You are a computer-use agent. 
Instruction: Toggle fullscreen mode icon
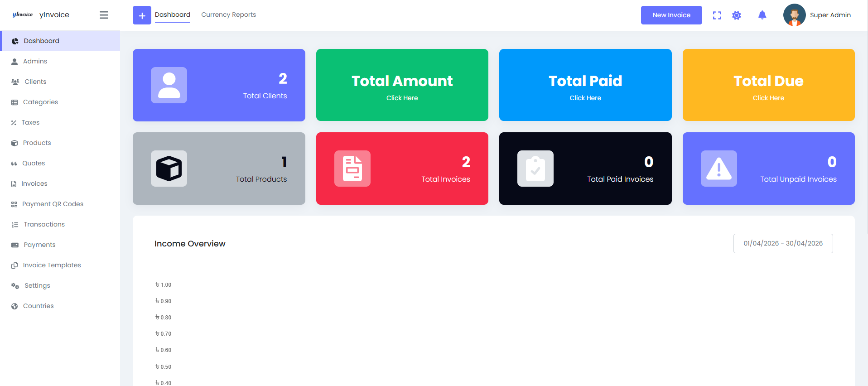tap(717, 15)
